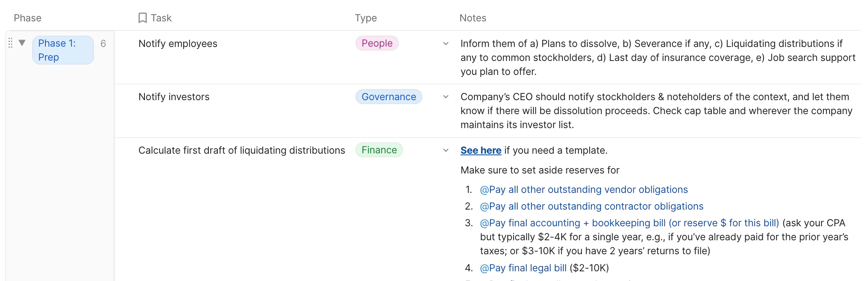Screen dimensions: 868x281
Task: Open 'Pay all other outstanding vendor obligations' reference
Action: click(584, 189)
